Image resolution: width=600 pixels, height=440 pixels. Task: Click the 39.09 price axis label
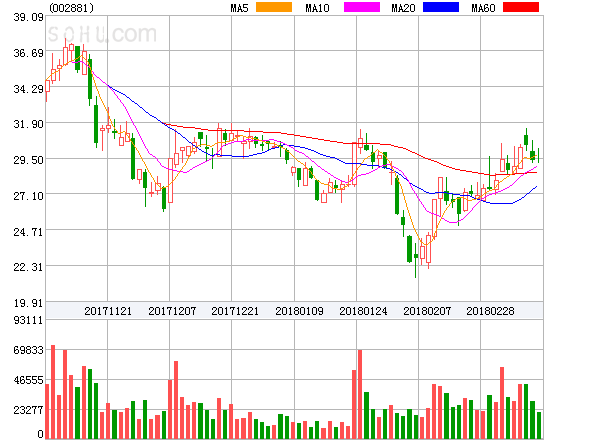(28, 17)
